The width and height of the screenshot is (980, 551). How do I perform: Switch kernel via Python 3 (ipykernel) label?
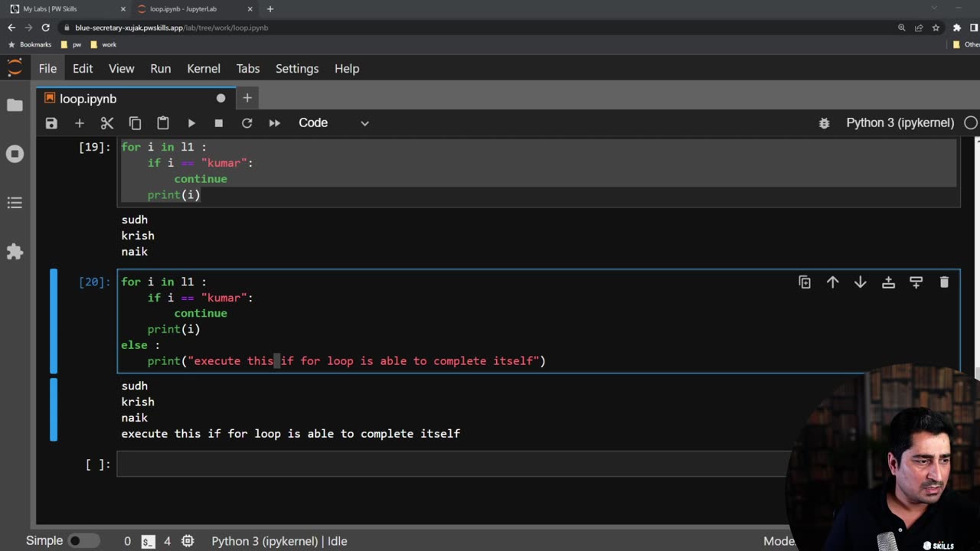coord(900,122)
